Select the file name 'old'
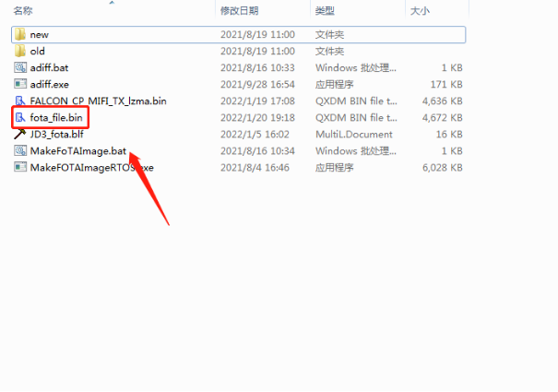 point(38,51)
